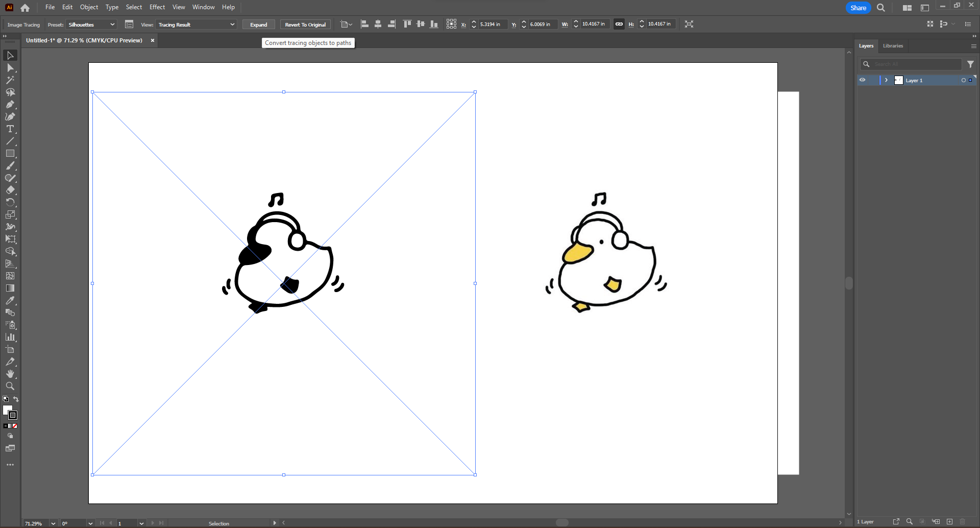
Task: Select the Eyedropper tool
Action: click(10, 300)
